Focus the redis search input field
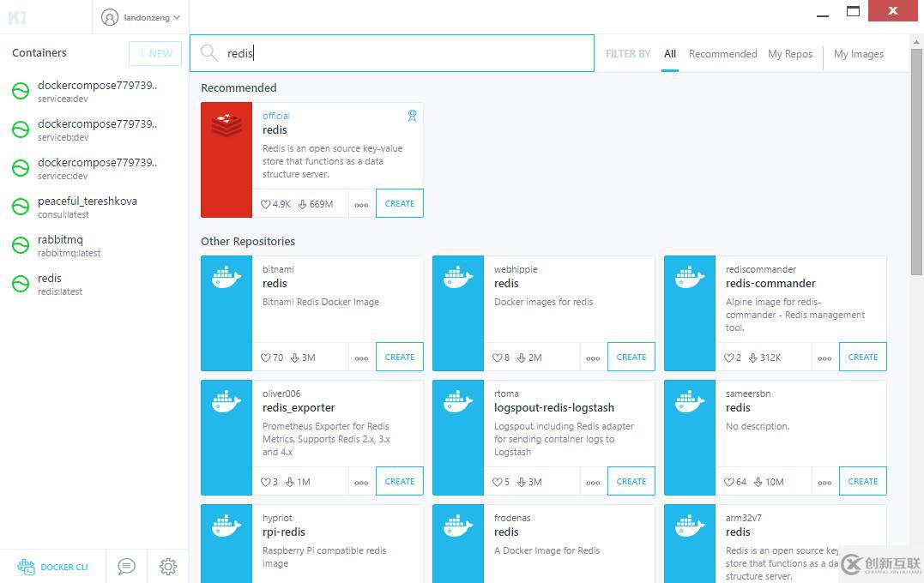The image size is (924, 583). point(392,53)
